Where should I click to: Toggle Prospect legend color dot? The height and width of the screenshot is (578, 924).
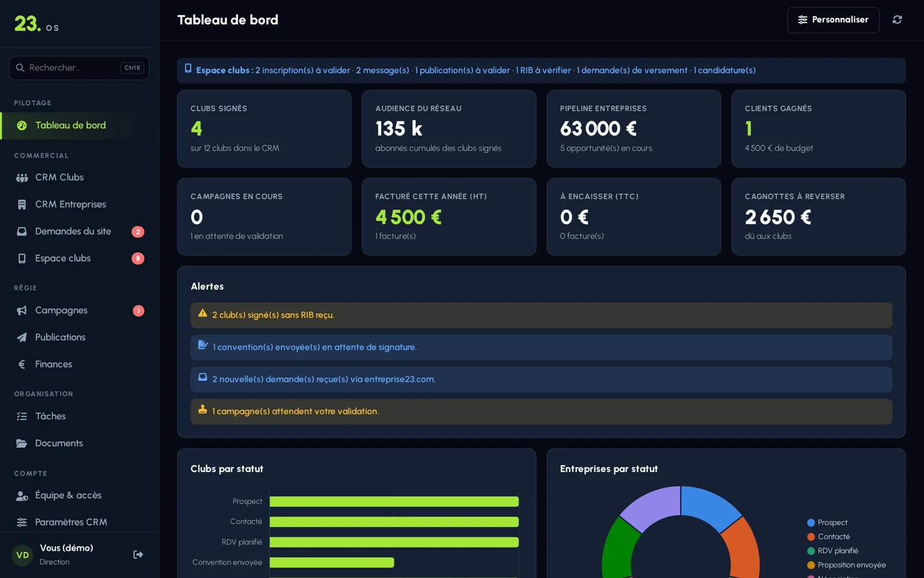[811, 523]
